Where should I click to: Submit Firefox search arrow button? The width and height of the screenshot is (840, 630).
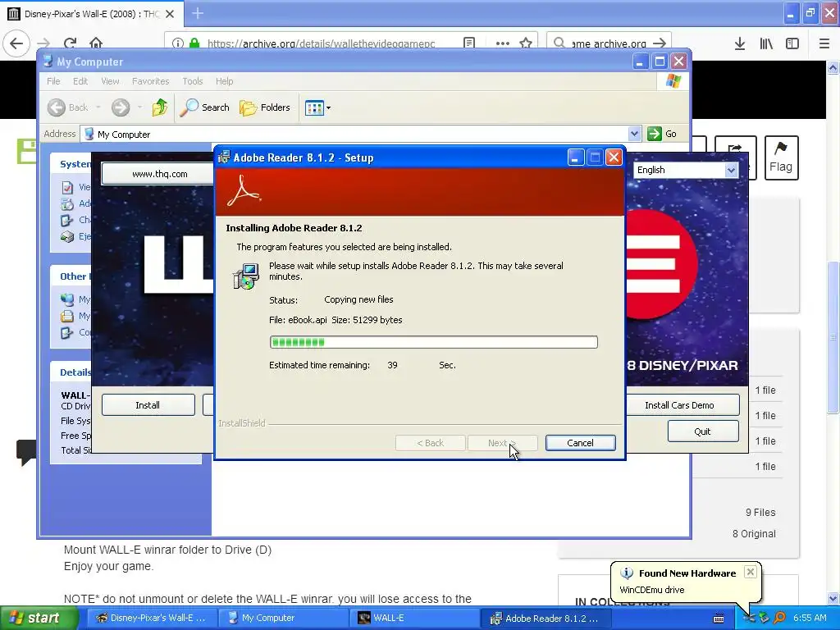[660, 43]
